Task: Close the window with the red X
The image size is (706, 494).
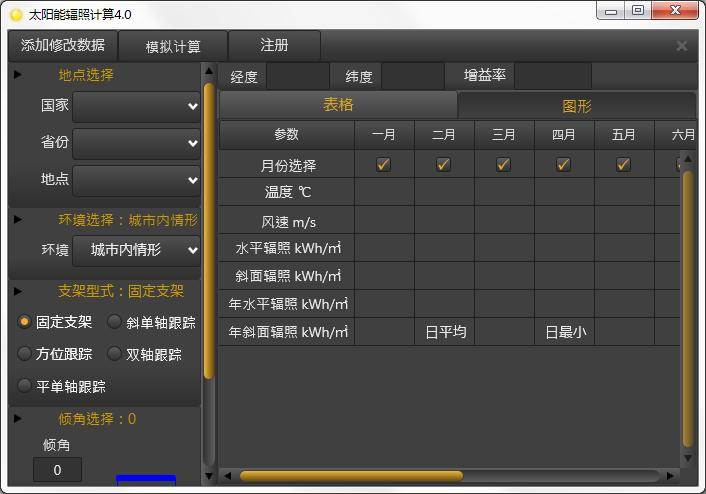Action: (x=674, y=11)
